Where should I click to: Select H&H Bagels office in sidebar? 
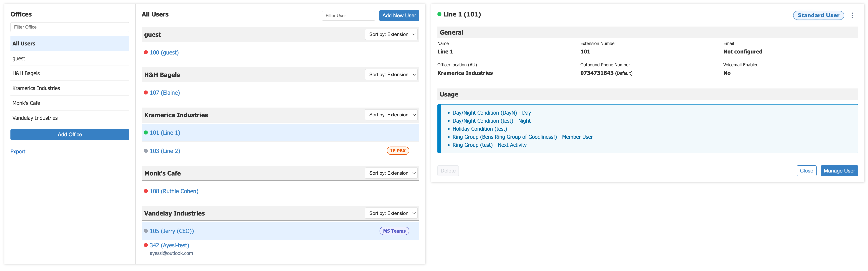click(x=70, y=73)
